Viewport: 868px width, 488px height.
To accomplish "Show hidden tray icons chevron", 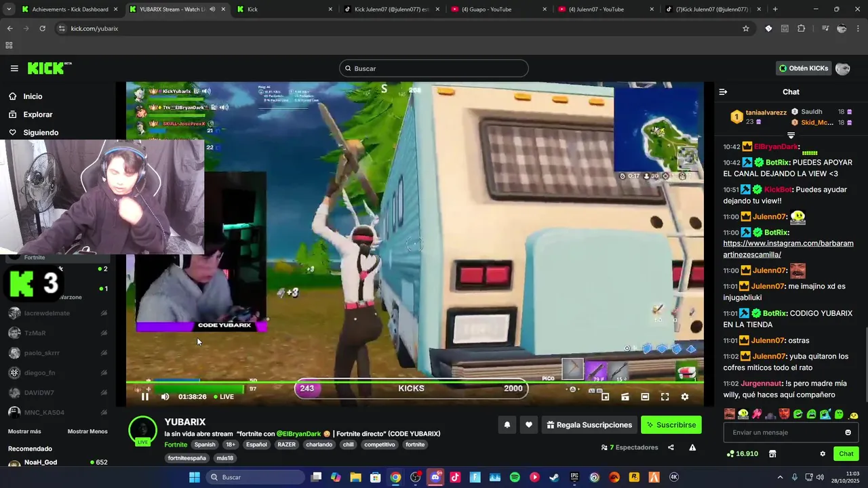I will 780,477.
